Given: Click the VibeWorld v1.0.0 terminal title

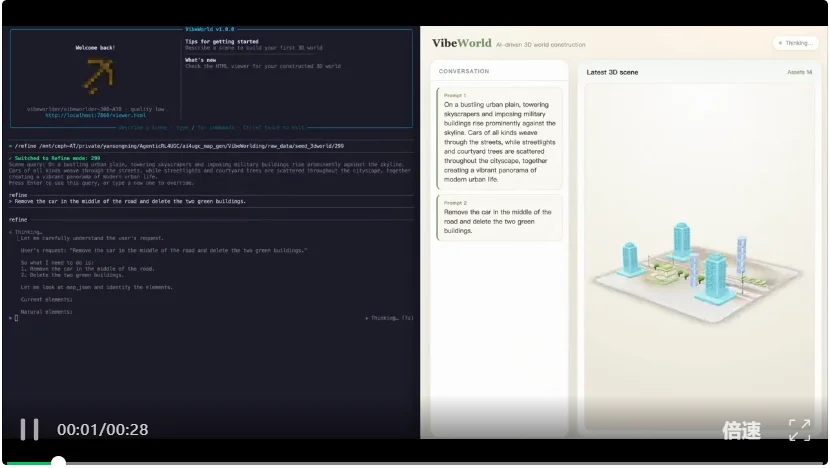Looking at the screenshot, I should tap(210, 29).
